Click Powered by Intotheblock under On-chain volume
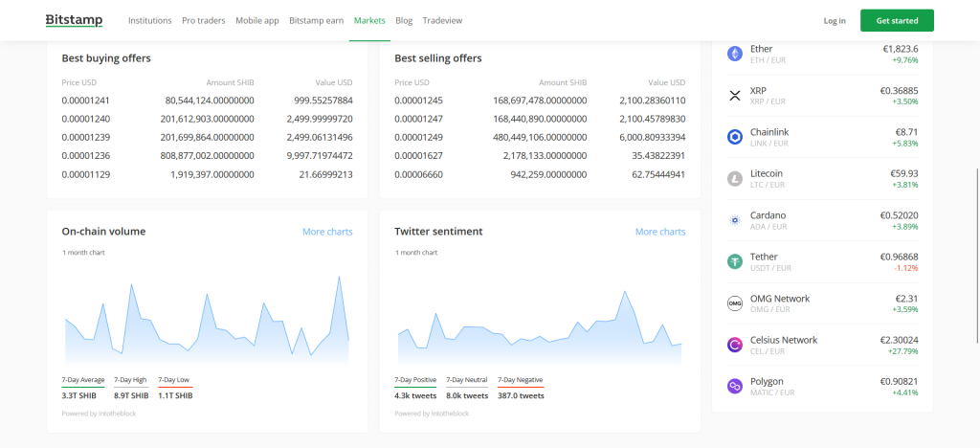The image size is (980, 448). 99,414
